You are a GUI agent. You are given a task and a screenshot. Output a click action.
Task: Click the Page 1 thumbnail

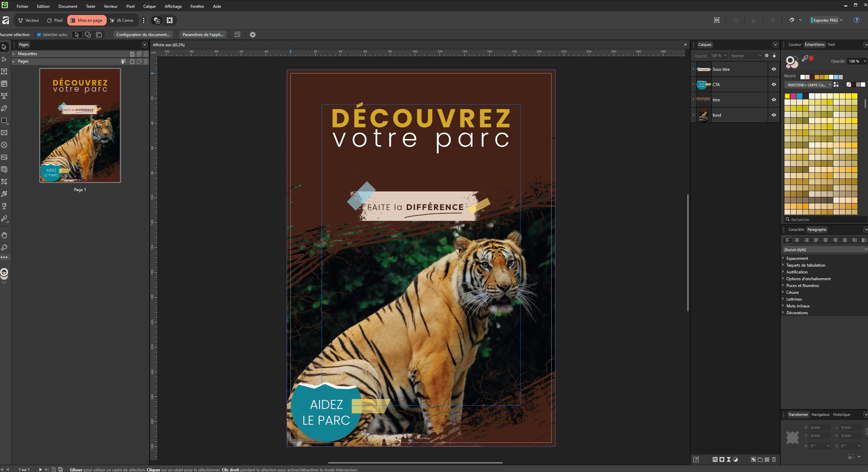(x=80, y=125)
